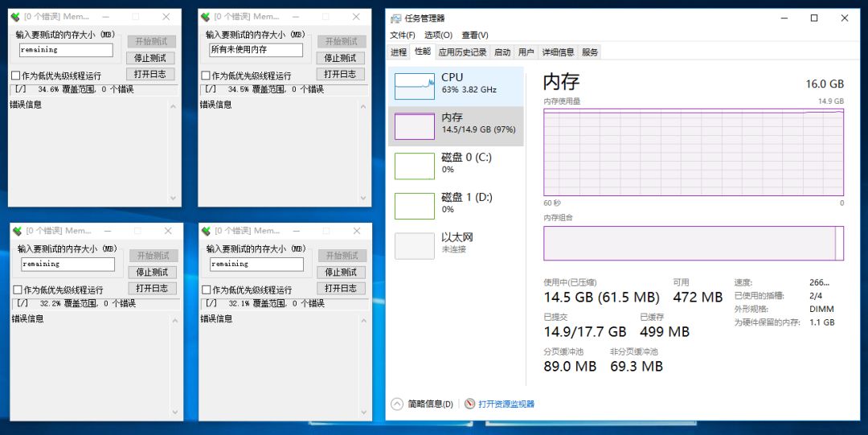The width and height of the screenshot is (868, 435).
Task: Click the 499 MB cached value
Action: pos(665,332)
